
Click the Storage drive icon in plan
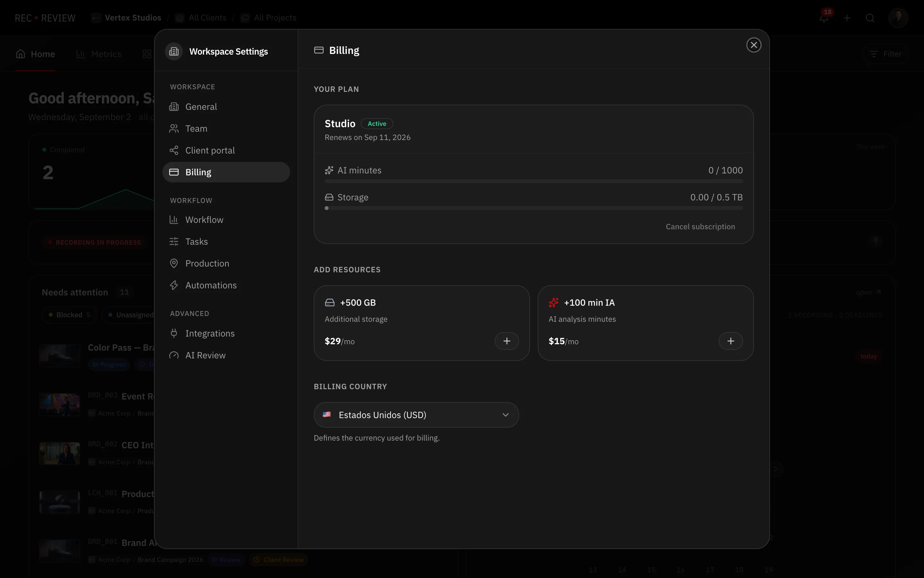pos(329,197)
